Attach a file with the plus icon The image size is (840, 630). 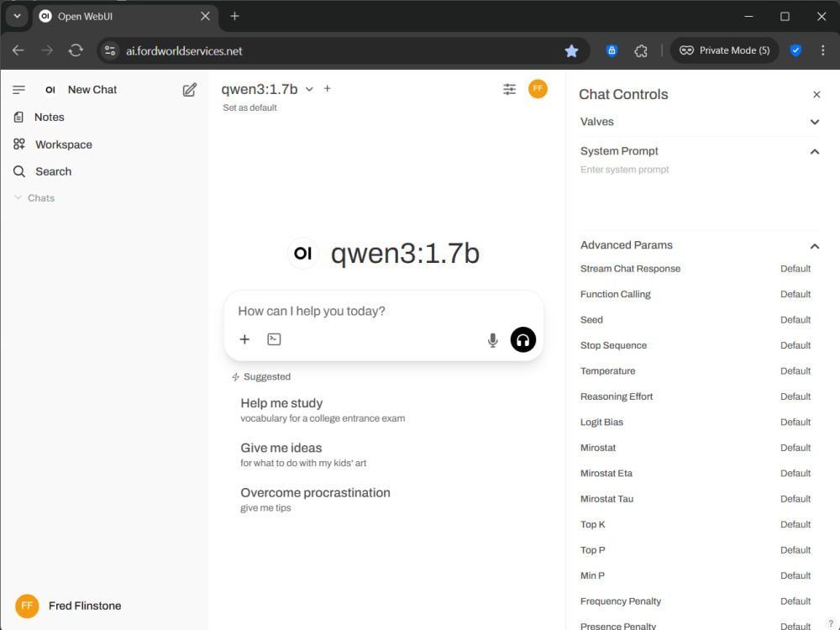(244, 339)
